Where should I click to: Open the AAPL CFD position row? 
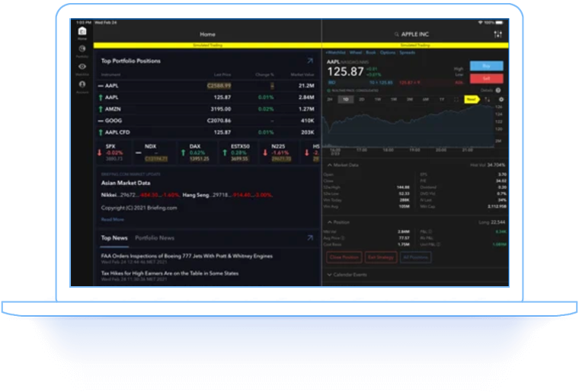[x=206, y=132]
